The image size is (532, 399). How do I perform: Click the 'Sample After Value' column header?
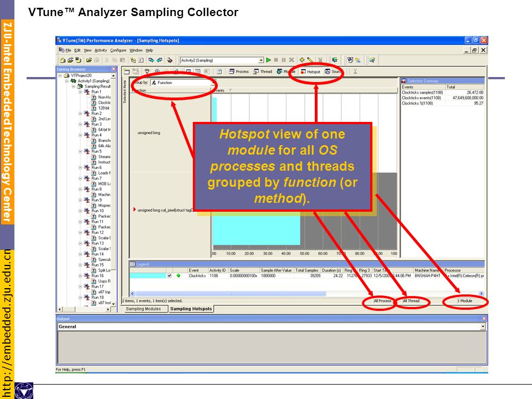tap(276, 270)
